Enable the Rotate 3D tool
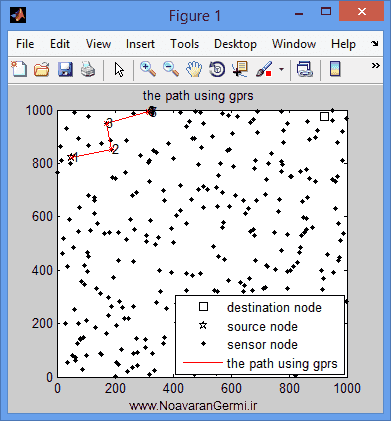 click(x=217, y=69)
